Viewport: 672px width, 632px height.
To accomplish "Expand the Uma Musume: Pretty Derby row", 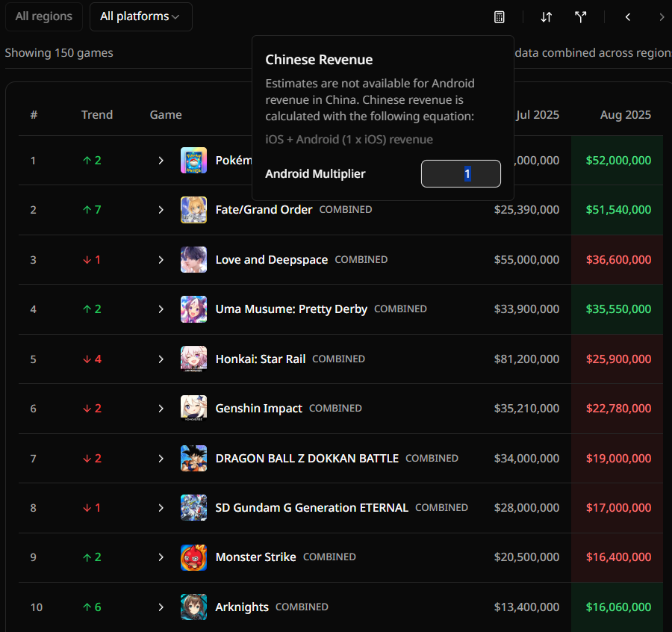I will (161, 309).
